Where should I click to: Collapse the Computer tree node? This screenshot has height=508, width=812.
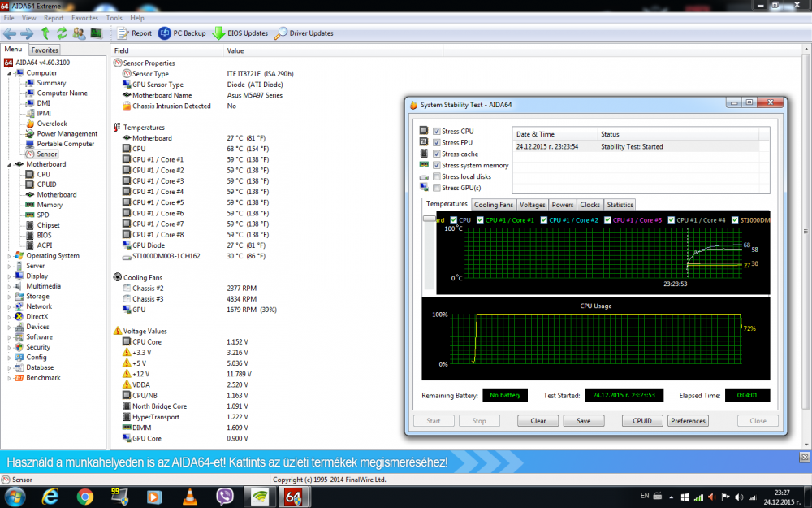click(x=9, y=73)
